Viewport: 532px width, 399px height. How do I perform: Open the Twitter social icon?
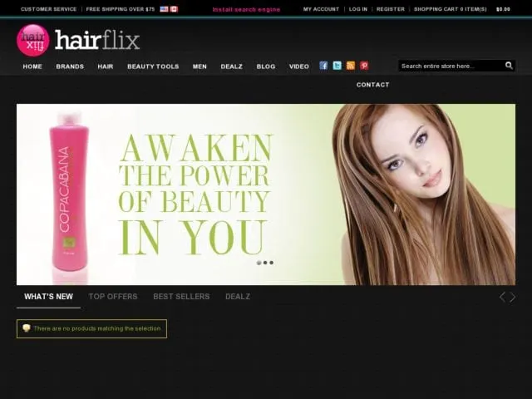[337, 66]
